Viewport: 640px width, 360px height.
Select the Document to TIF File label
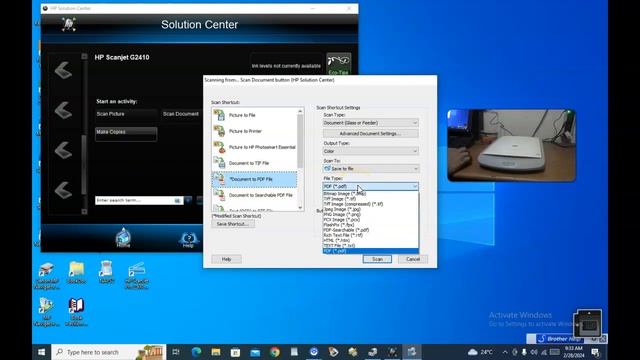click(249, 163)
